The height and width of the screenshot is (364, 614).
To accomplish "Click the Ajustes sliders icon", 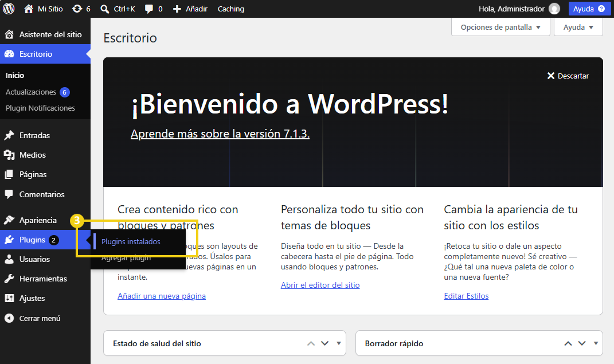I will [9, 298].
